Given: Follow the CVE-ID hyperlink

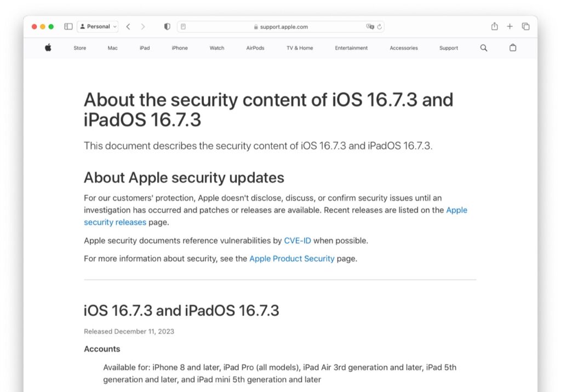Looking at the screenshot, I should 297,240.
